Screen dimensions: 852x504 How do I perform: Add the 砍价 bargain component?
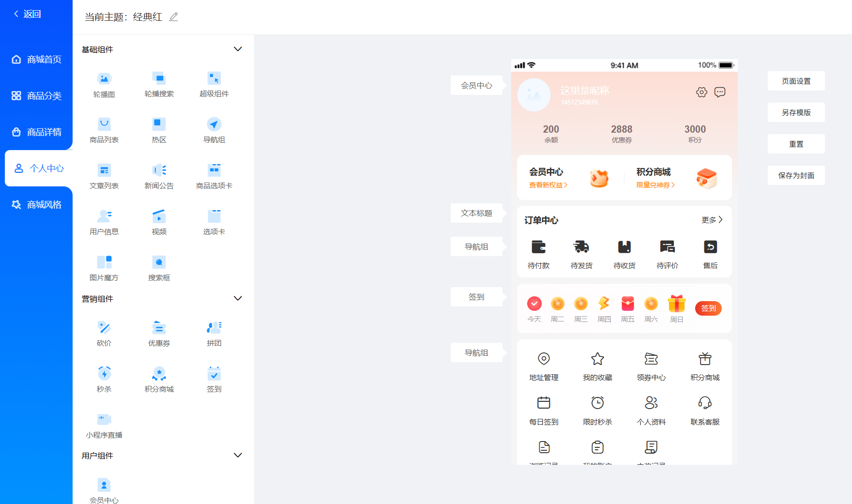click(x=104, y=334)
